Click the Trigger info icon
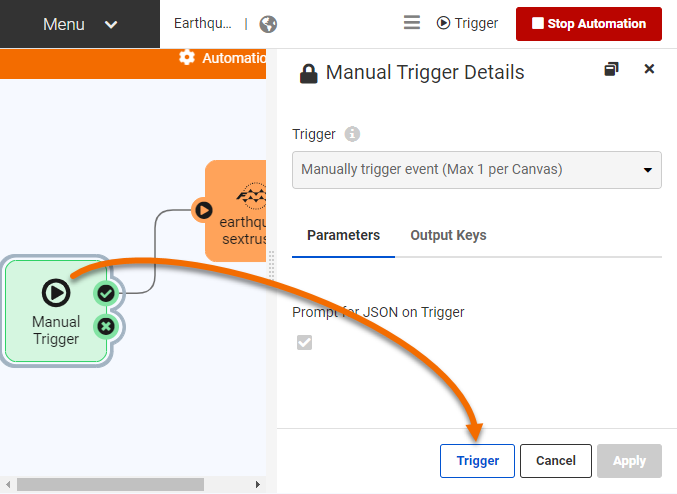 click(352, 134)
